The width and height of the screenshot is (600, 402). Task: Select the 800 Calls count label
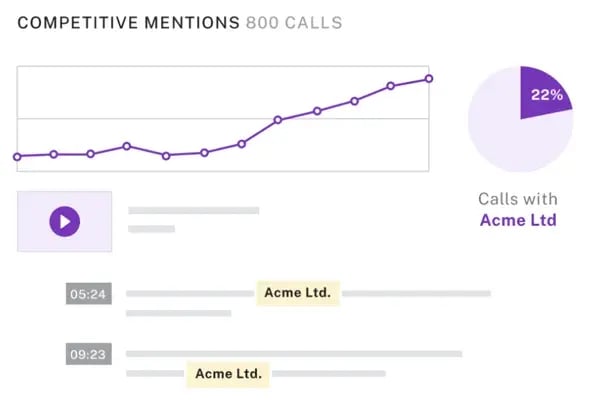(x=294, y=23)
